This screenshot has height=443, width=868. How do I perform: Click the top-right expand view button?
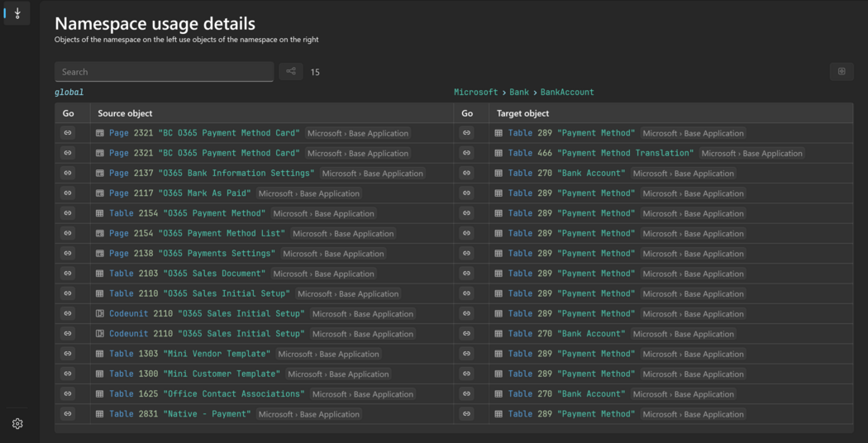click(x=842, y=71)
